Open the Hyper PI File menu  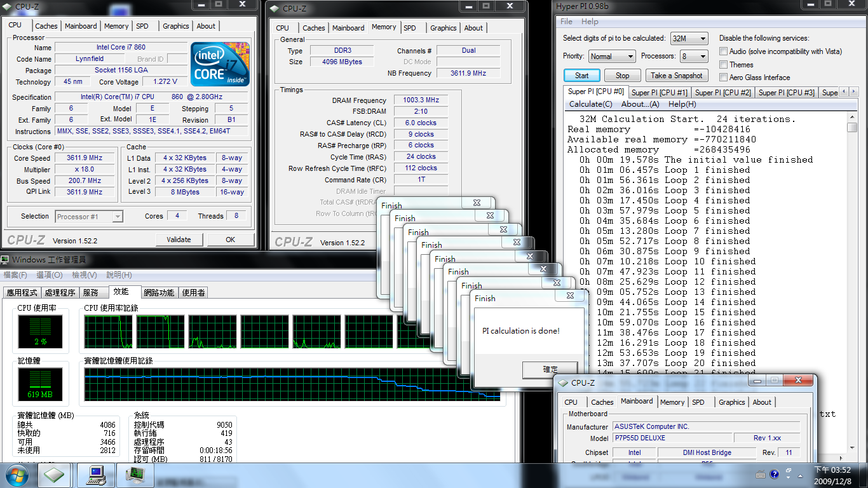(566, 22)
